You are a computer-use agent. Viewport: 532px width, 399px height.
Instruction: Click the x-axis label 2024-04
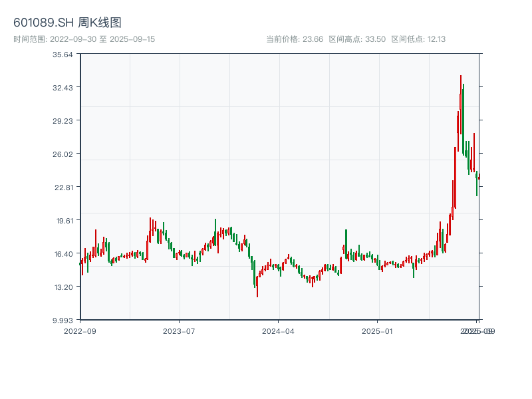point(278,331)
